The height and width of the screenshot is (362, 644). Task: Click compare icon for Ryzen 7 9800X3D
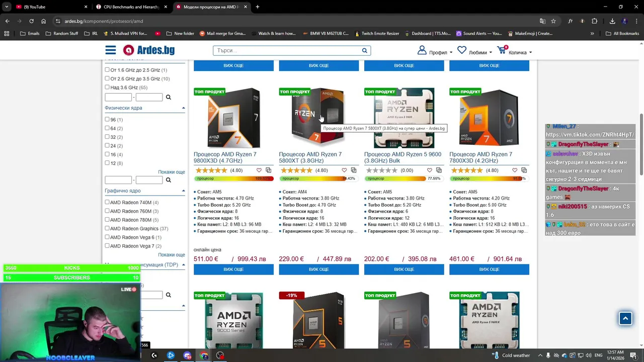268,170
